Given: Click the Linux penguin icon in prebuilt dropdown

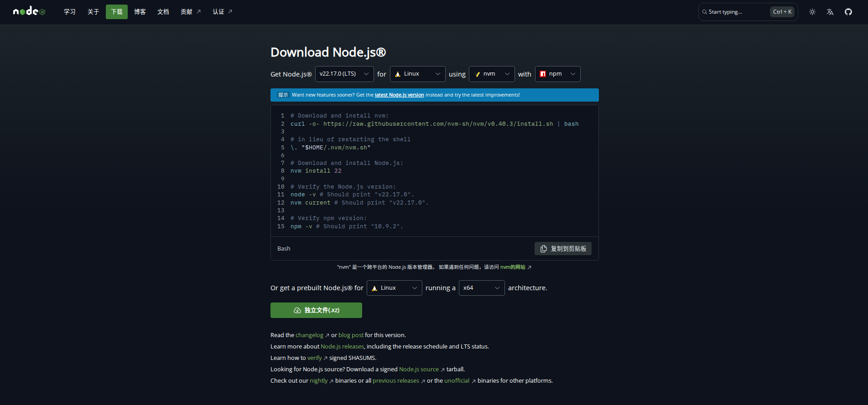Looking at the screenshot, I should pos(374,288).
